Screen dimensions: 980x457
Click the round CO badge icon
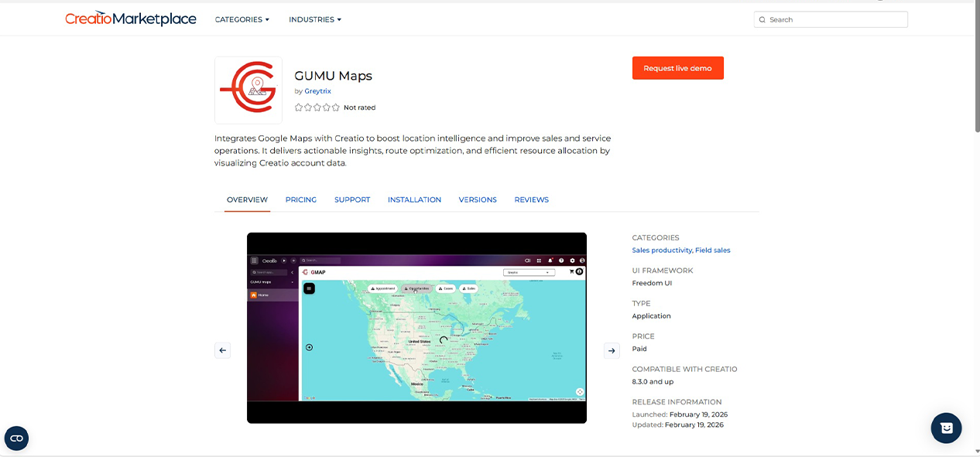point(16,438)
